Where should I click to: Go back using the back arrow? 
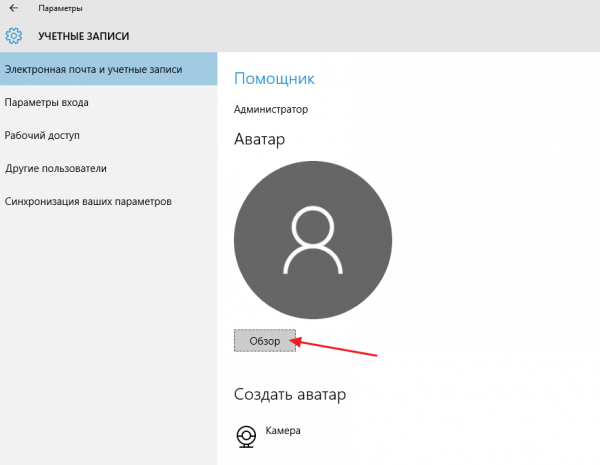(x=14, y=8)
